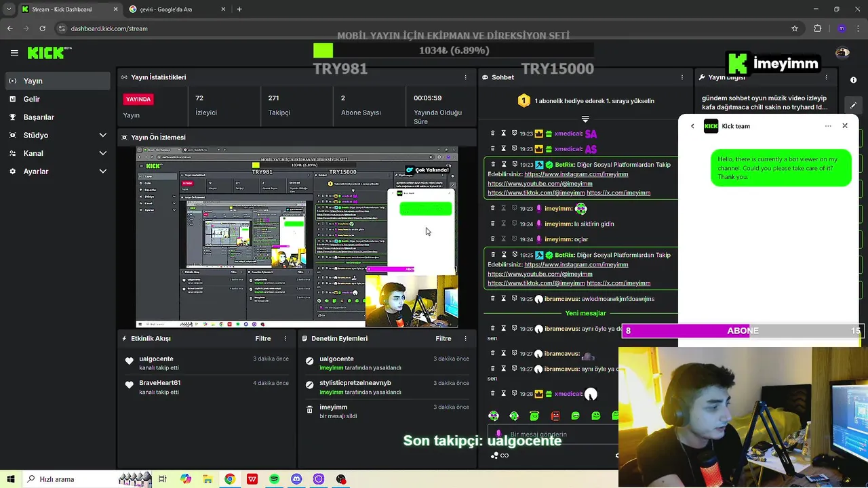The image size is (868, 488).
Task: Click the banned icon beside stylisticpretzelneavnyb
Action: (x=310, y=385)
